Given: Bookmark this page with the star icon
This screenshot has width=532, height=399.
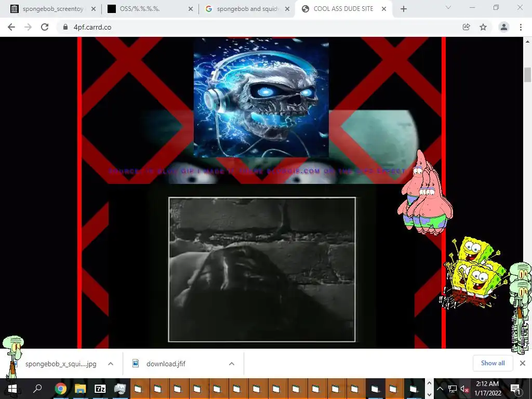Looking at the screenshot, I should [483, 27].
